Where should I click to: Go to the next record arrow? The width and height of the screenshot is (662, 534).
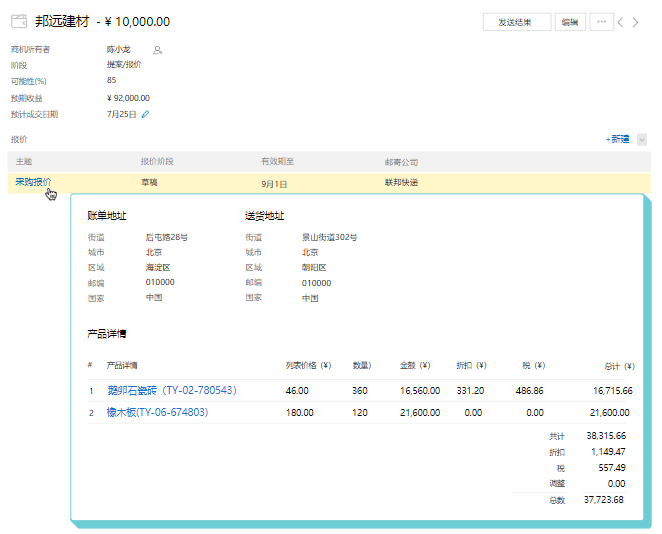tap(636, 22)
